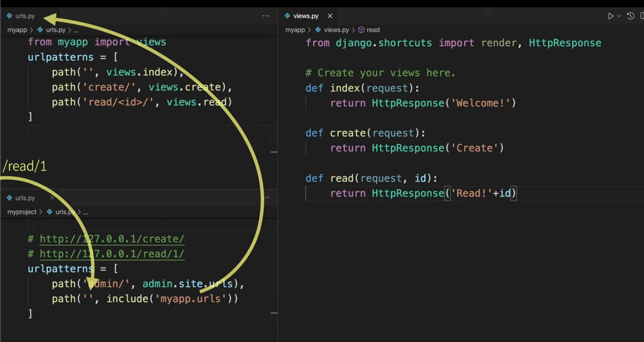Click the path('read/<id>/', views.read) line
The height and width of the screenshot is (342, 644).
click(142, 102)
